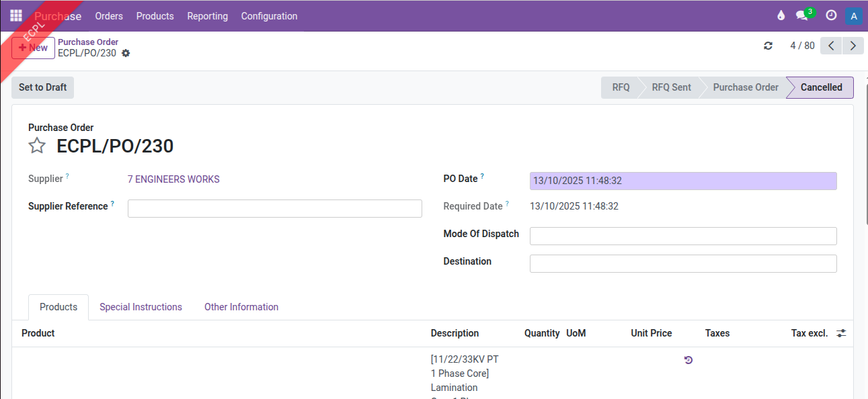Open user avatar menu
Screen dimensions: 868x399
854,16
